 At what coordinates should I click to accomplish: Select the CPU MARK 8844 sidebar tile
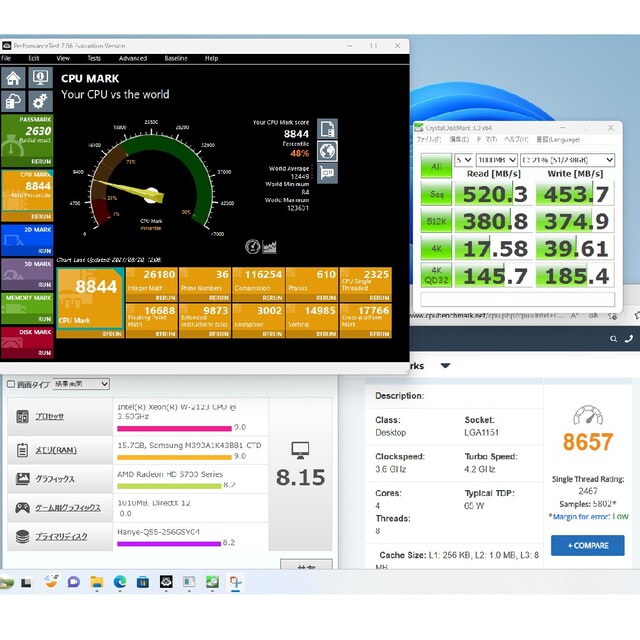click(27, 196)
